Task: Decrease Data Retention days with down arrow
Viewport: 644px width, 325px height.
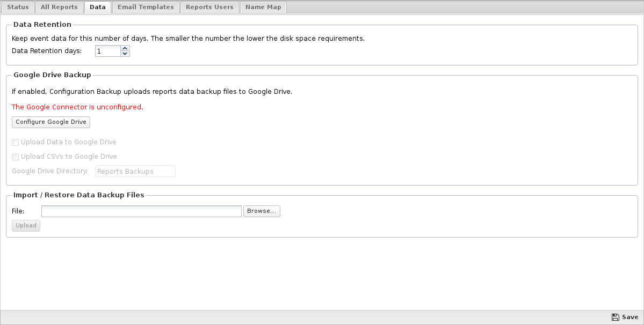Action: (x=125, y=54)
